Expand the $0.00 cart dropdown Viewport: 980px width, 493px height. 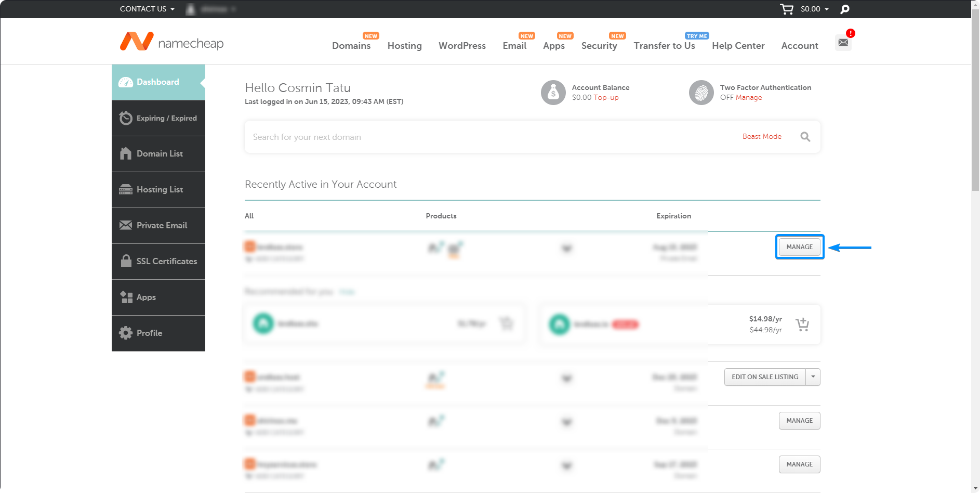tap(814, 9)
